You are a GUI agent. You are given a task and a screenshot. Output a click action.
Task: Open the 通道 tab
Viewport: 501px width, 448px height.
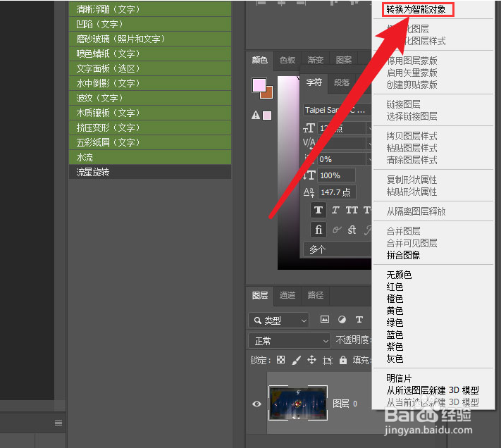[x=287, y=295]
